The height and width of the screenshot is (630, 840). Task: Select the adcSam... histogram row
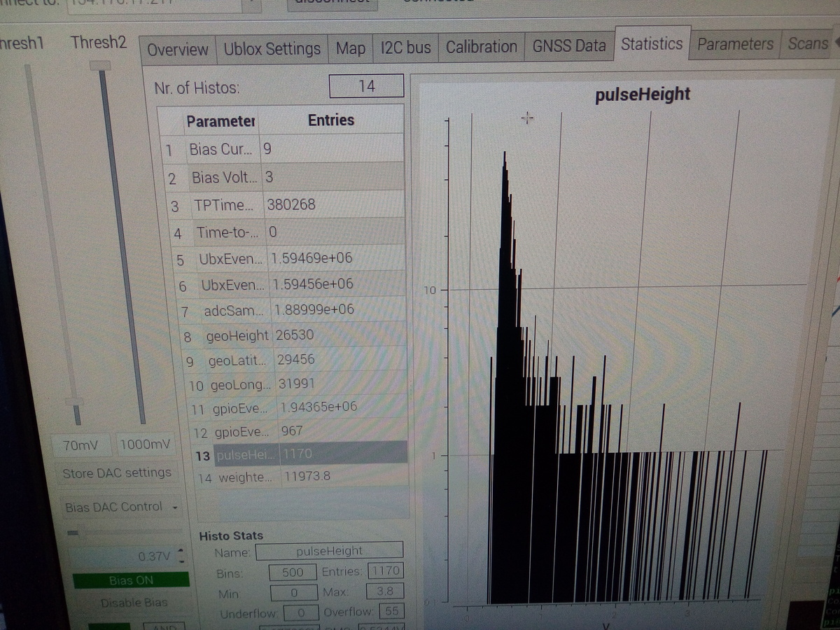point(292,309)
